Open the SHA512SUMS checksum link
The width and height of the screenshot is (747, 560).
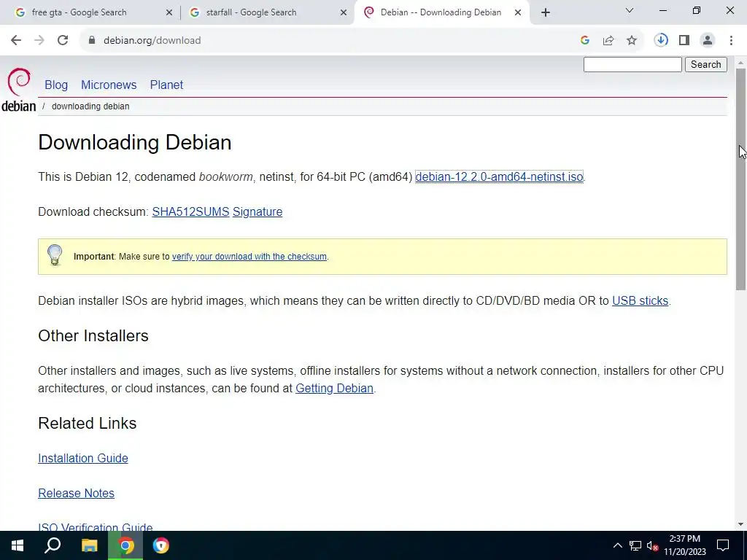pyautogui.click(x=190, y=212)
